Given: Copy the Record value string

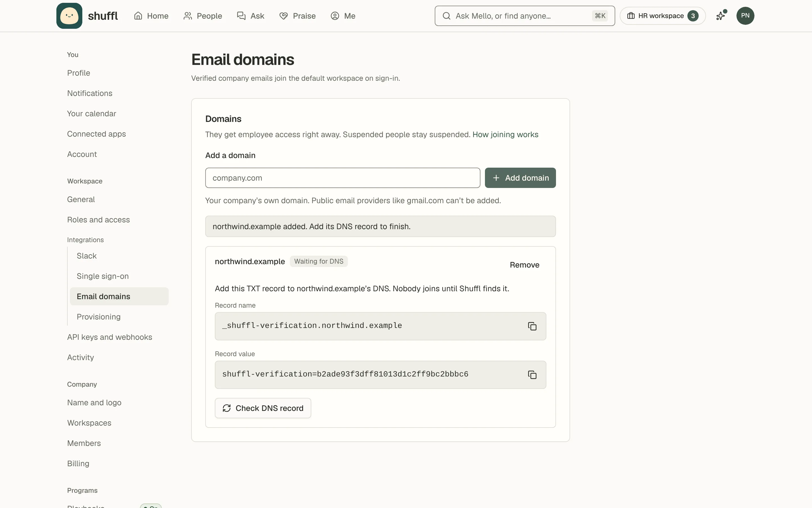Looking at the screenshot, I should click(x=532, y=375).
